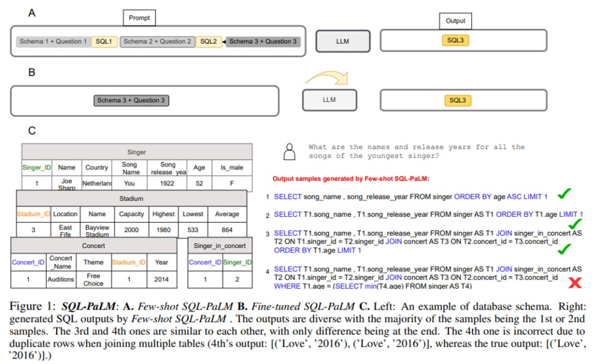This screenshot has height=364, width=601.
Task: Click the Auditions cell
Action: (x=61, y=280)
